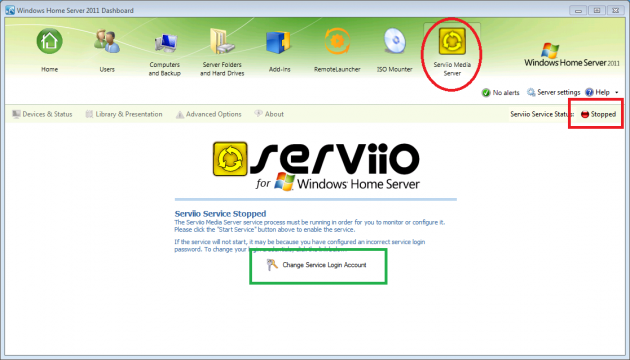630x360 pixels.
Task: Click the Stopped service status button
Action: pos(598,114)
